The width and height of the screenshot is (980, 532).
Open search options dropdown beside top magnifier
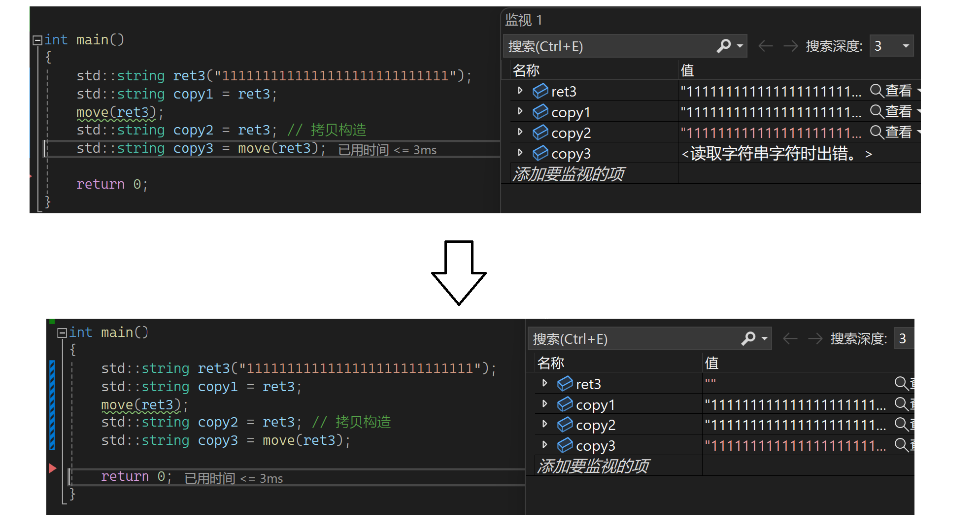point(740,46)
